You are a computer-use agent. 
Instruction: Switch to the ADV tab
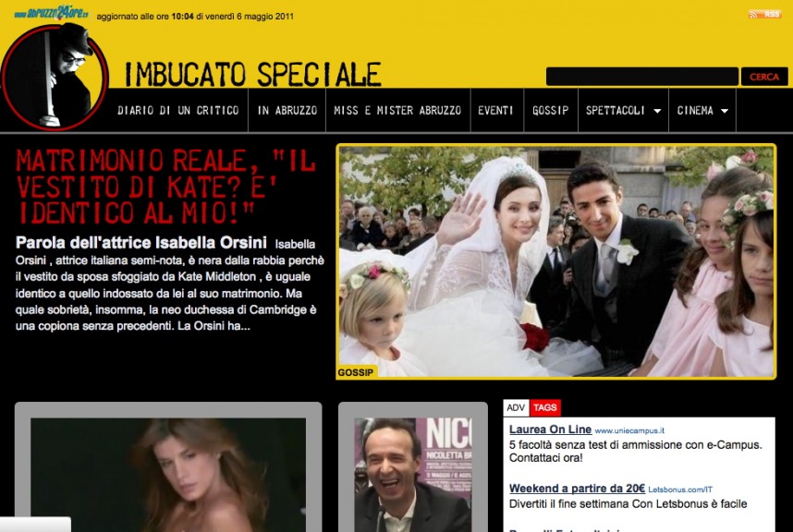(x=516, y=407)
